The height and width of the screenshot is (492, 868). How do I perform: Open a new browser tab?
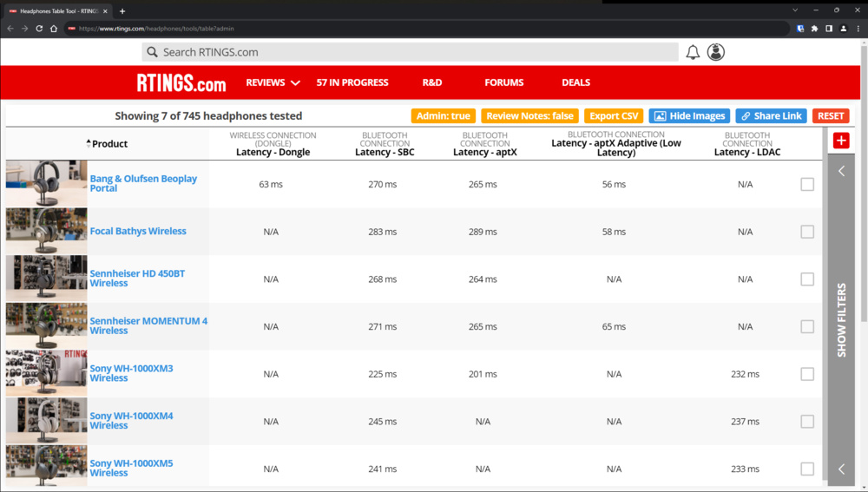click(122, 11)
